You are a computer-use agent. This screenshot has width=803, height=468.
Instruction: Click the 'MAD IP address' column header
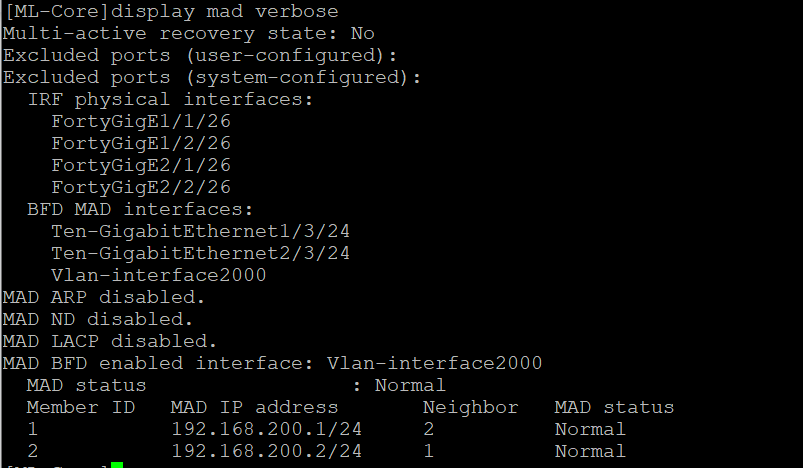tap(255, 408)
